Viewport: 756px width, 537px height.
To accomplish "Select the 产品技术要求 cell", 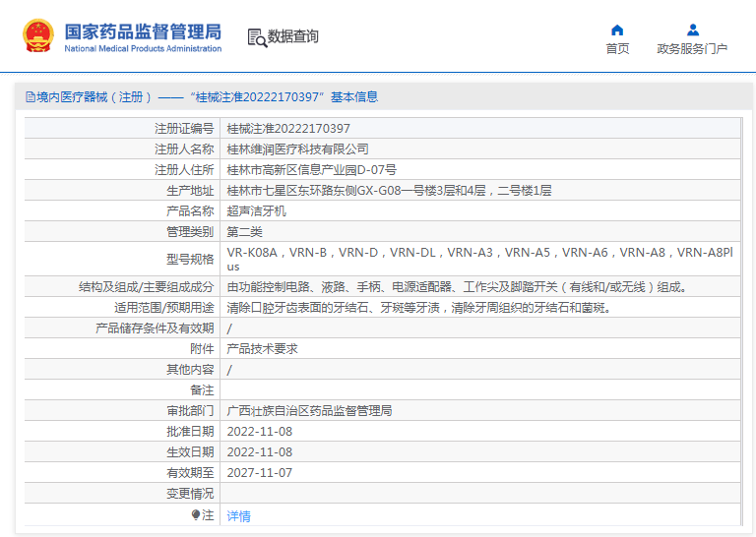I will pos(262,349).
